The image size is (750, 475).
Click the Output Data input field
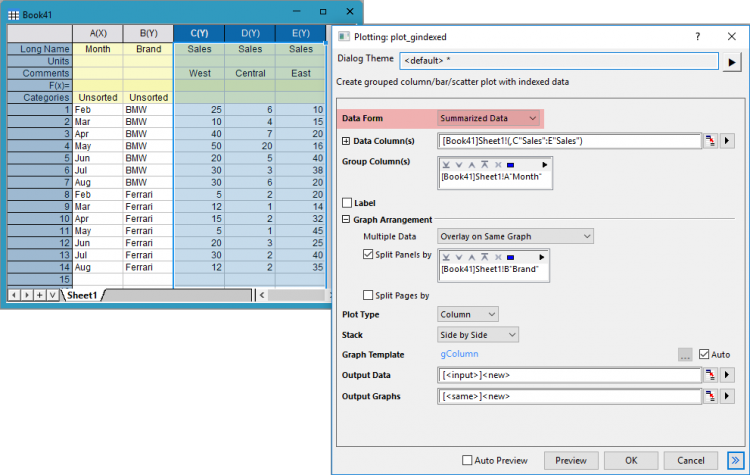[x=569, y=375]
